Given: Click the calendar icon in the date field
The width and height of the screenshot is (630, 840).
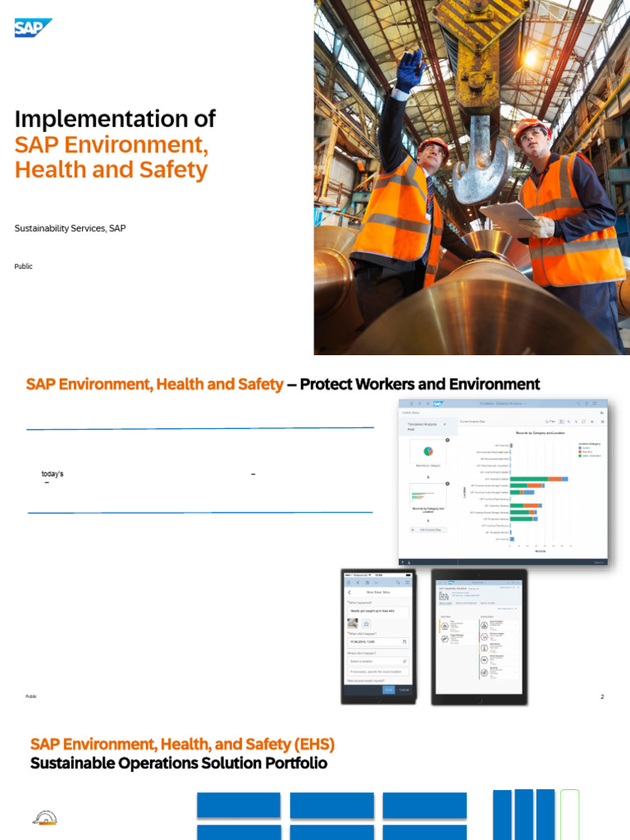Looking at the screenshot, I should coord(404,641).
